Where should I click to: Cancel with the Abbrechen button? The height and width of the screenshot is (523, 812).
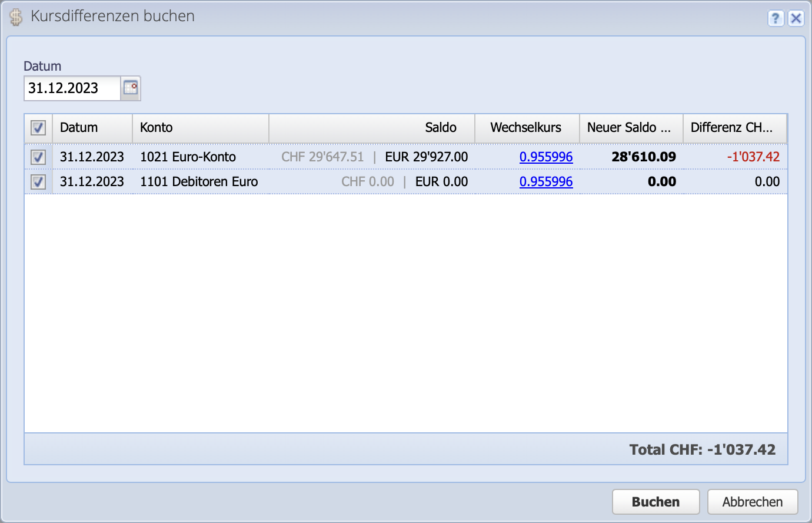tap(752, 502)
